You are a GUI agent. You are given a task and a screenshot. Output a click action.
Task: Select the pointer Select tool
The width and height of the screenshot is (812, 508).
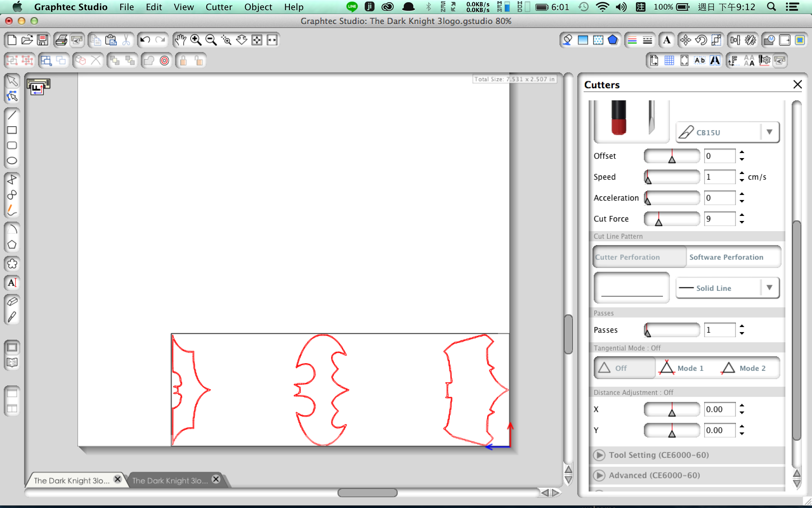pyautogui.click(x=12, y=81)
